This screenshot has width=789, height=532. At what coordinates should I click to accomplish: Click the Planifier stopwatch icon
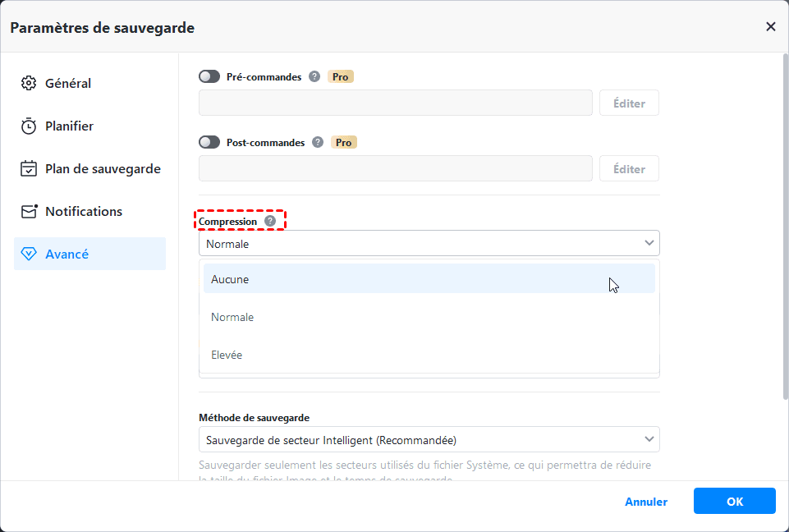tap(29, 126)
